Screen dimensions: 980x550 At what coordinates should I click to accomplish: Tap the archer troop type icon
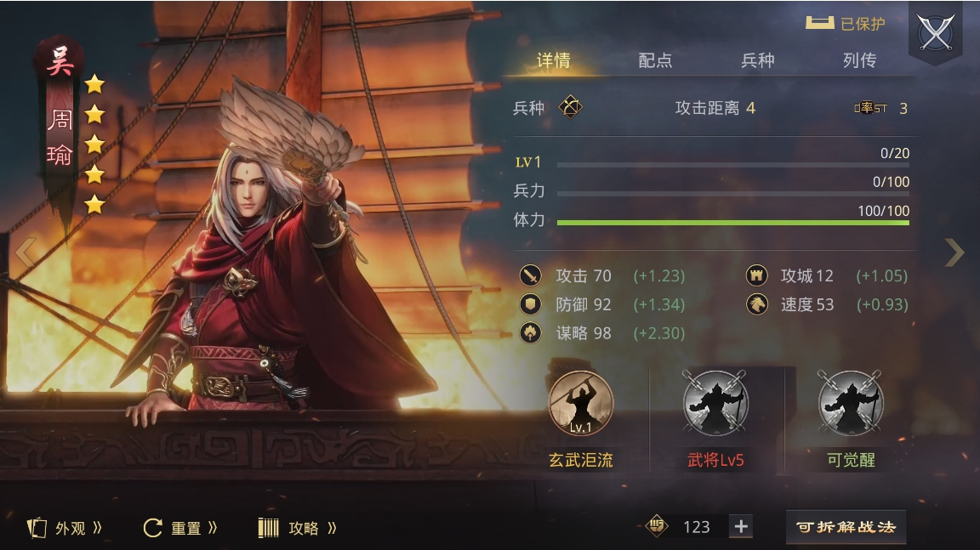click(570, 107)
